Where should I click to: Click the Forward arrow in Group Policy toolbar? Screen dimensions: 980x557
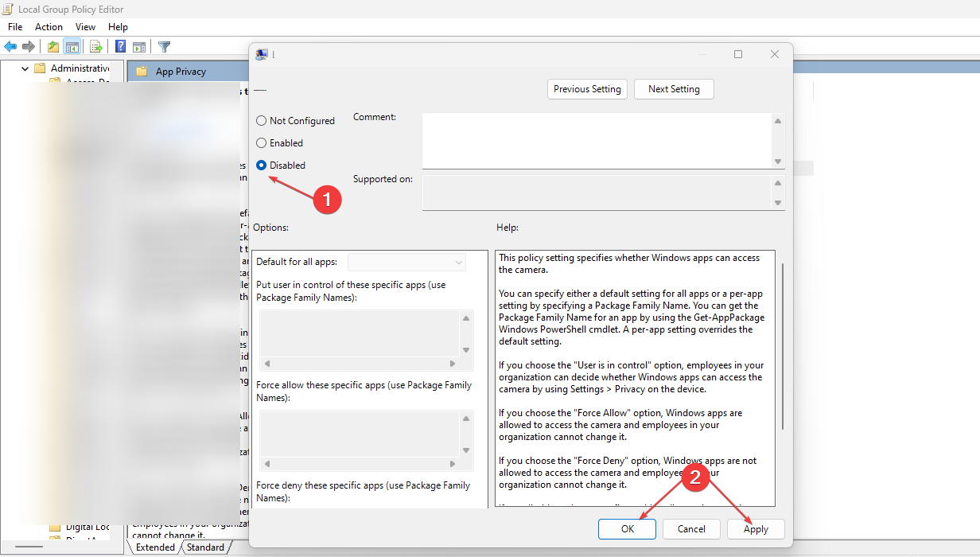pyautogui.click(x=29, y=47)
